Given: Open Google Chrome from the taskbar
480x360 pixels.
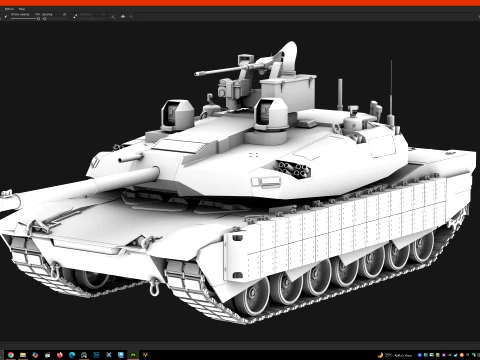Looking at the screenshot, I should coord(11,355).
